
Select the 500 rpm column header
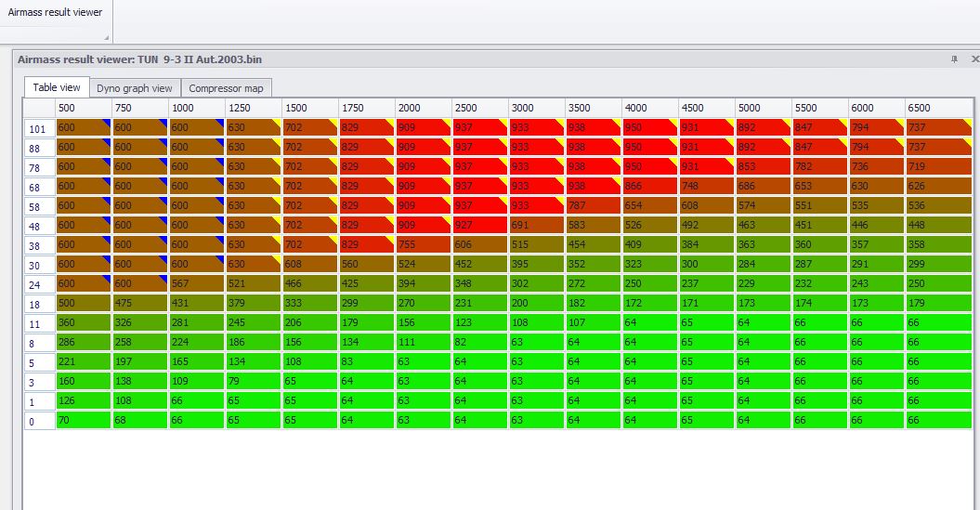[x=84, y=108]
